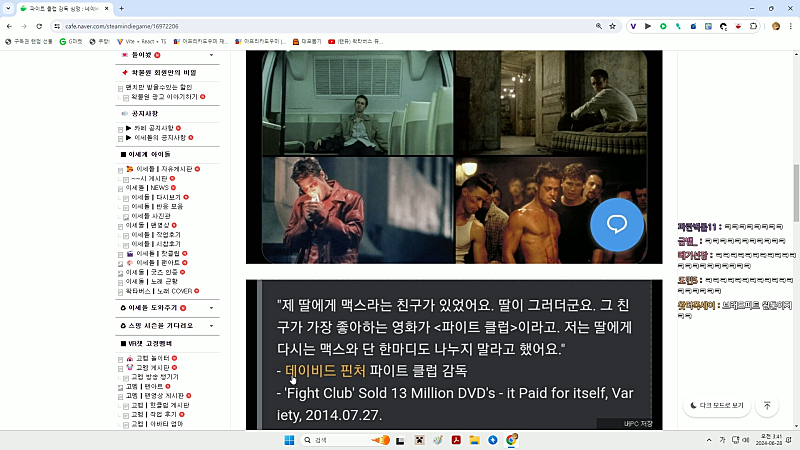
Task: Click the scroll-to-top arrow button
Action: point(767,405)
